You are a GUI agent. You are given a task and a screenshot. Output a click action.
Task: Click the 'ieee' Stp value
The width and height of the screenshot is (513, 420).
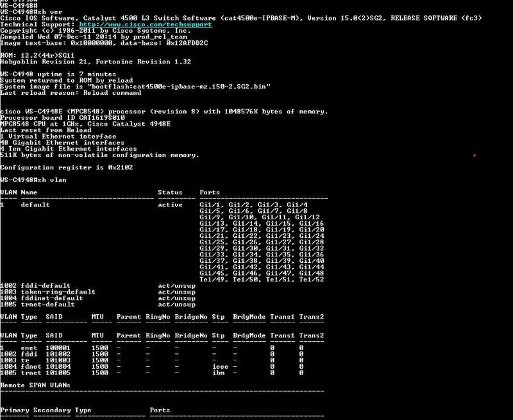(x=220, y=367)
